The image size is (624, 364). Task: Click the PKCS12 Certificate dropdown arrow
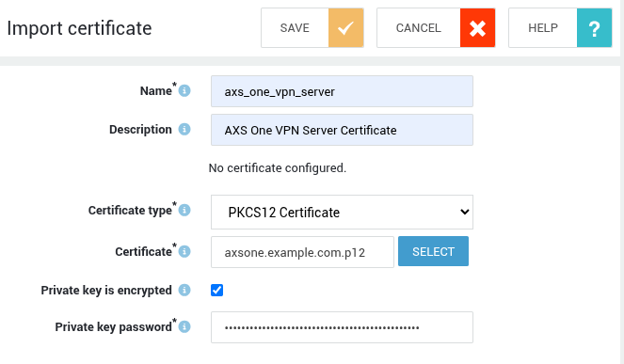point(464,212)
